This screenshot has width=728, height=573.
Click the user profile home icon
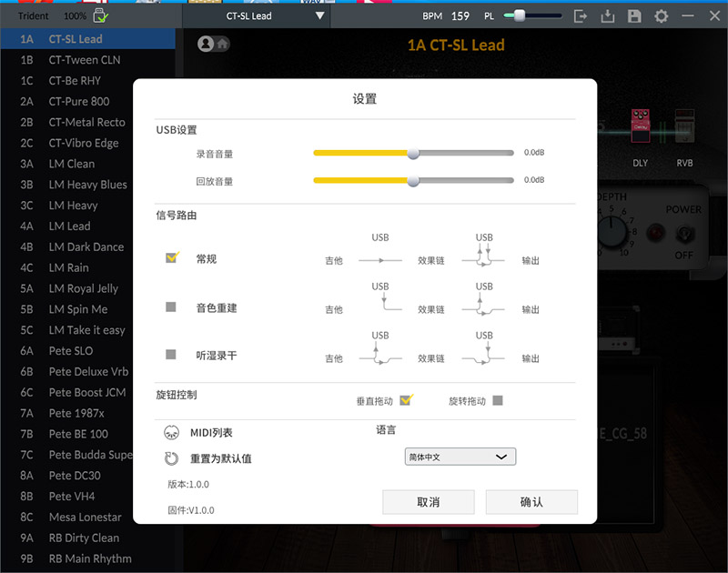214,44
